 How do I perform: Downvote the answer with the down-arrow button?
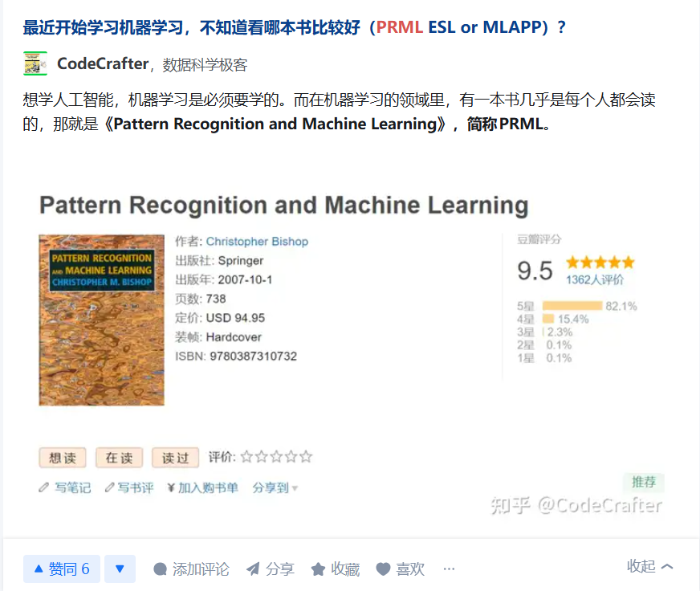coord(120,569)
